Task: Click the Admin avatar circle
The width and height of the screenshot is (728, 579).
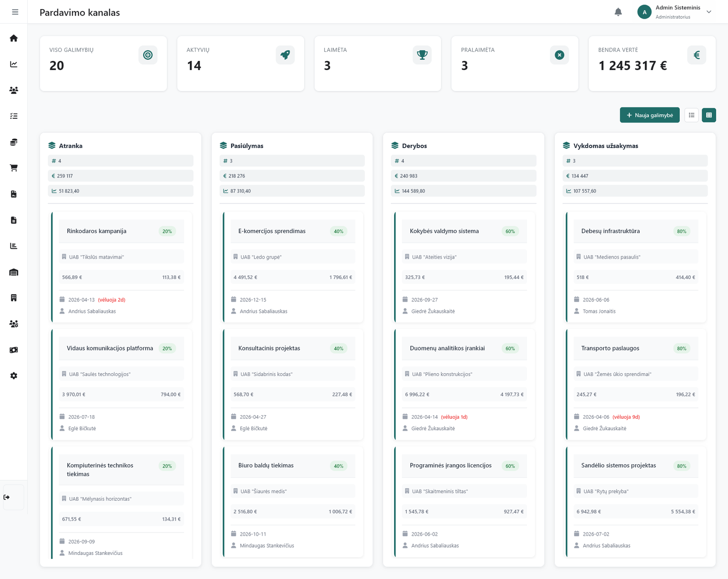Action: pyautogui.click(x=644, y=12)
